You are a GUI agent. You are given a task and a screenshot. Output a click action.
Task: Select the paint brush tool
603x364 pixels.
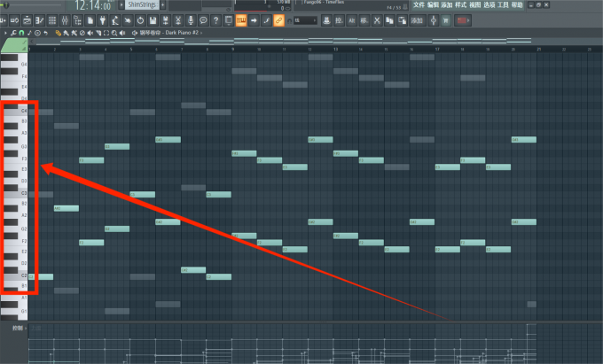click(x=67, y=33)
